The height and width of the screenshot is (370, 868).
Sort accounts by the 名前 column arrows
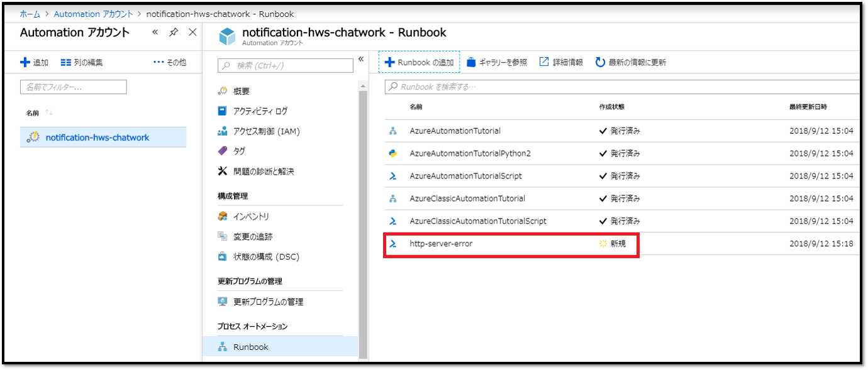coord(49,113)
